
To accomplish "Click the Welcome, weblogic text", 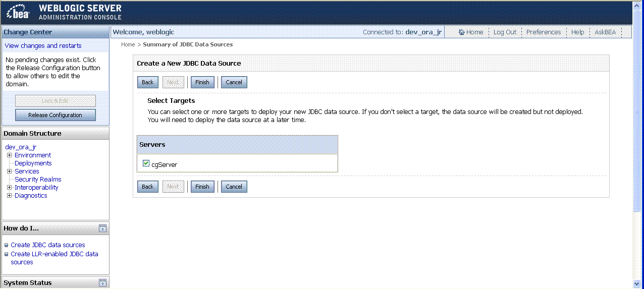I will [x=143, y=32].
